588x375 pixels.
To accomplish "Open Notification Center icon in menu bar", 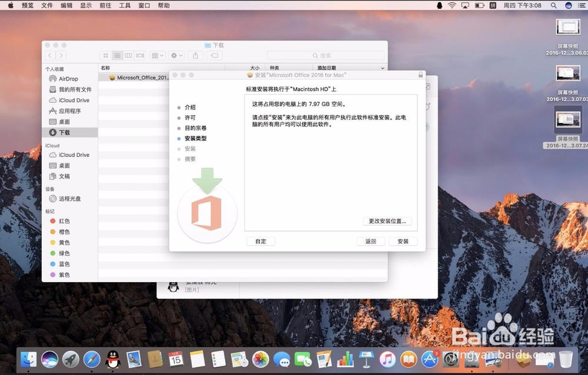I will pos(582,5).
